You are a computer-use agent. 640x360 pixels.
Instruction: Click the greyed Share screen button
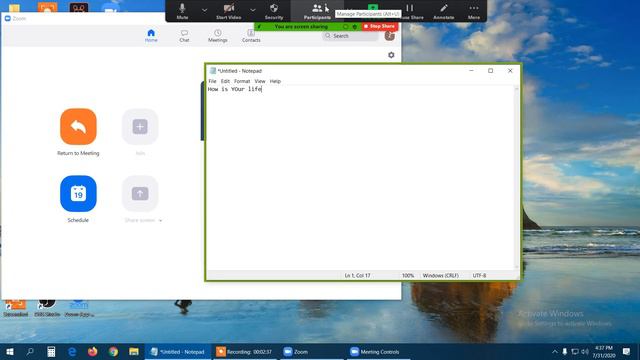(x=140, y=193)
